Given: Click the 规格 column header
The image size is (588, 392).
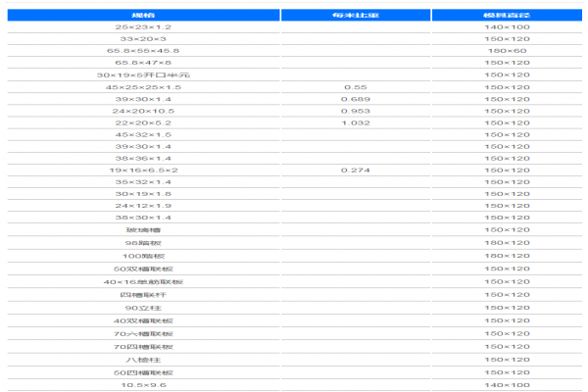Looking at the screenshot, I should [144, 15].
